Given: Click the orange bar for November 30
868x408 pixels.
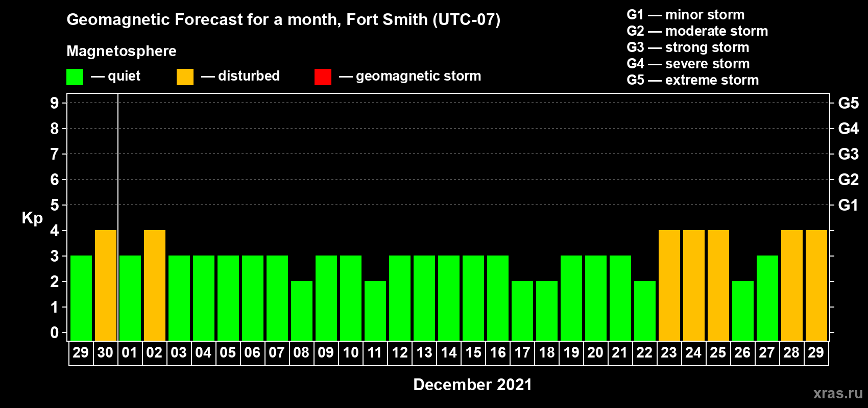Looking at the screenshot, I should [x=106, y=286].
